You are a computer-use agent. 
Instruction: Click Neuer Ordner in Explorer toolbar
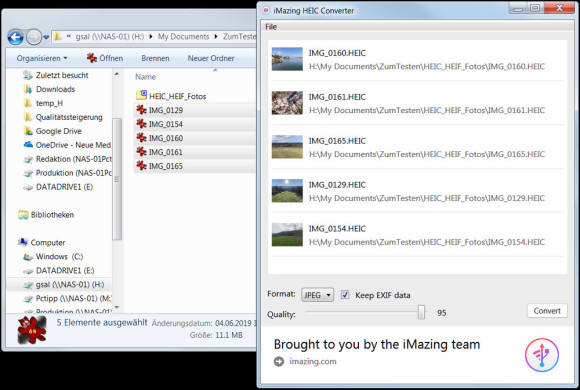click(211, 58)
